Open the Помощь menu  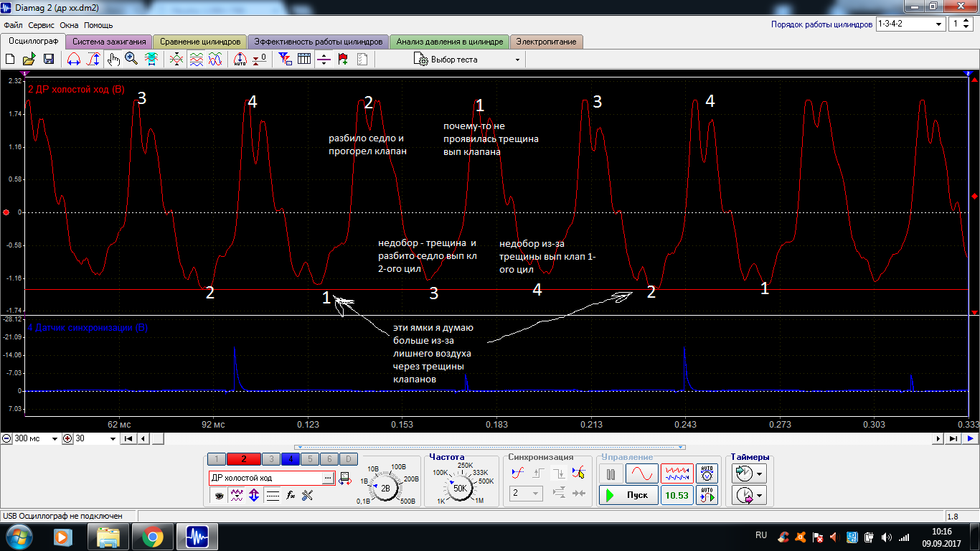click(99, 24)
